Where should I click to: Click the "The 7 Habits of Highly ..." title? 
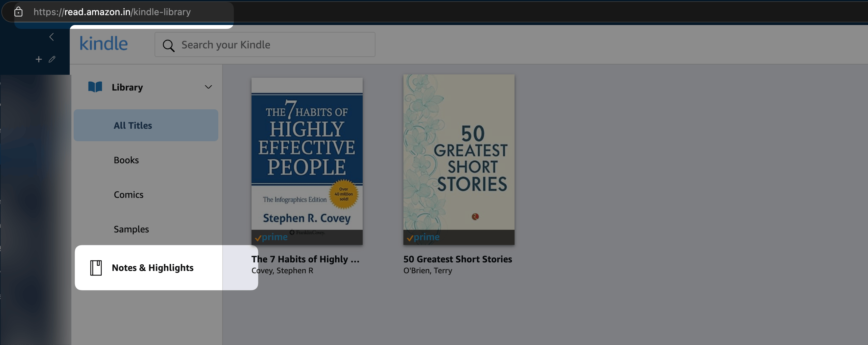click(305, 259)
